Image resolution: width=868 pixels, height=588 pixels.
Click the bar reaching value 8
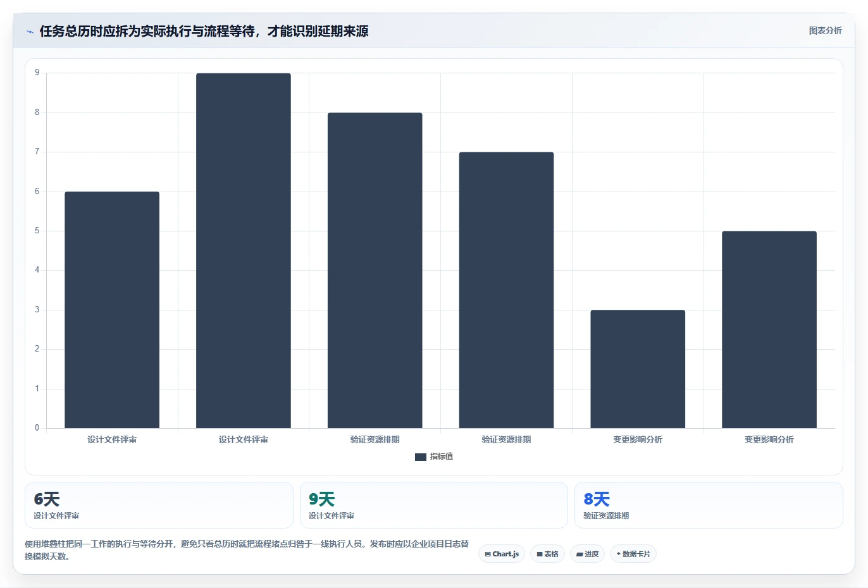tap(375, 271)
